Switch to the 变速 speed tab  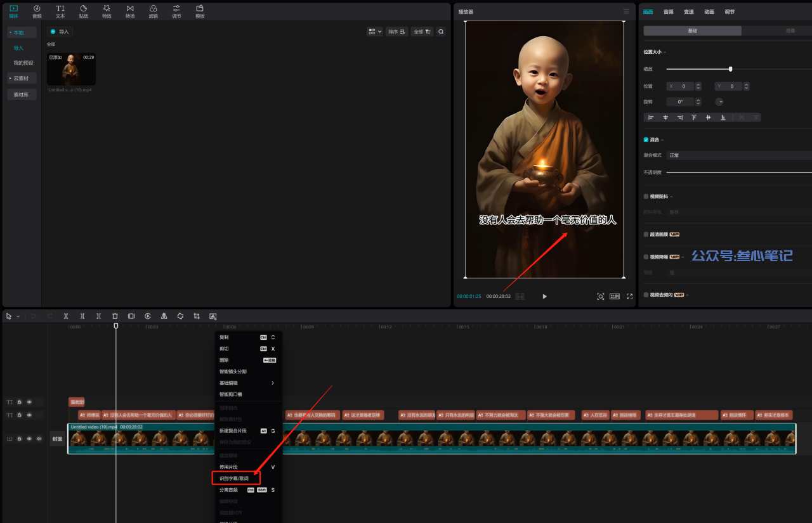(689, 12)
